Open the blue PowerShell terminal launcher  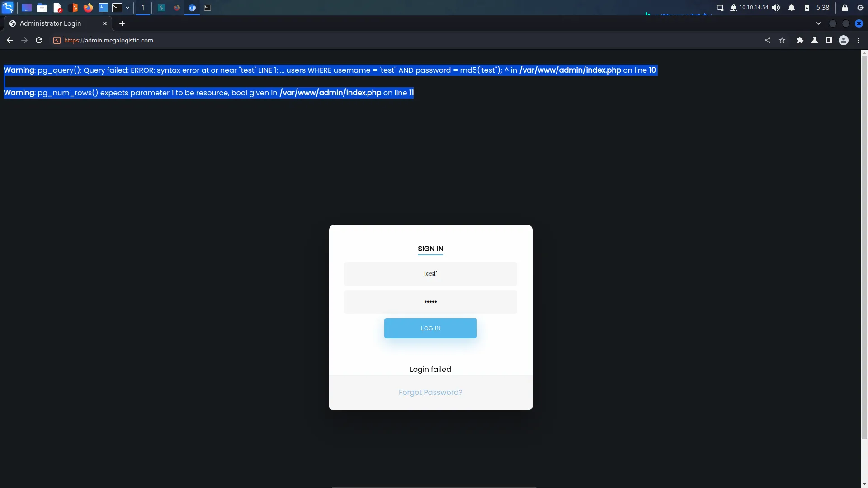pyautogui.click(x=104, y=8)
